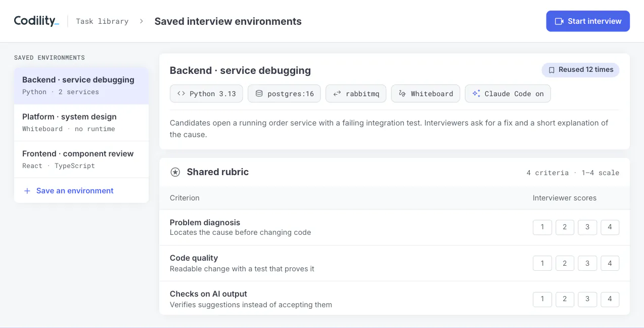
Task: Click the Python 3.13 chip
Action: [206, 94]
